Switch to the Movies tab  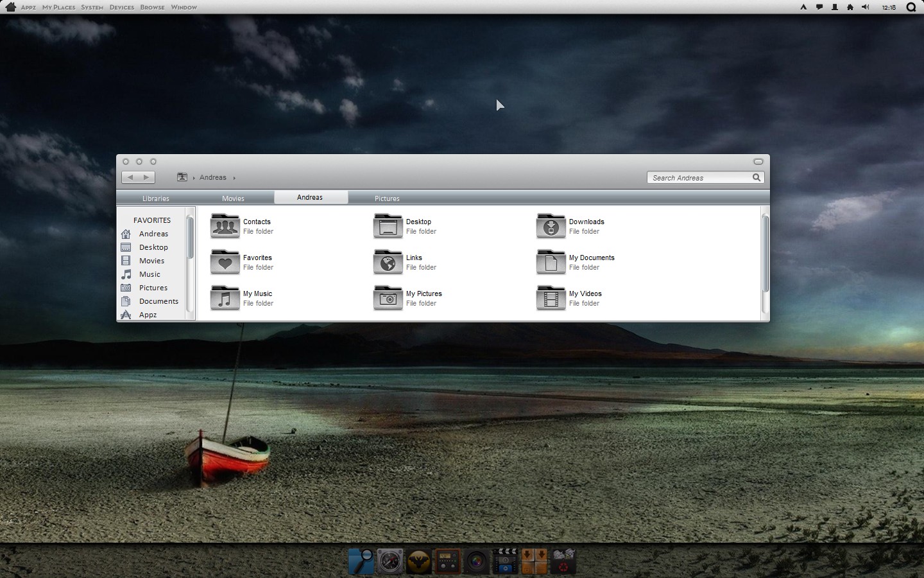click(233, 198)
